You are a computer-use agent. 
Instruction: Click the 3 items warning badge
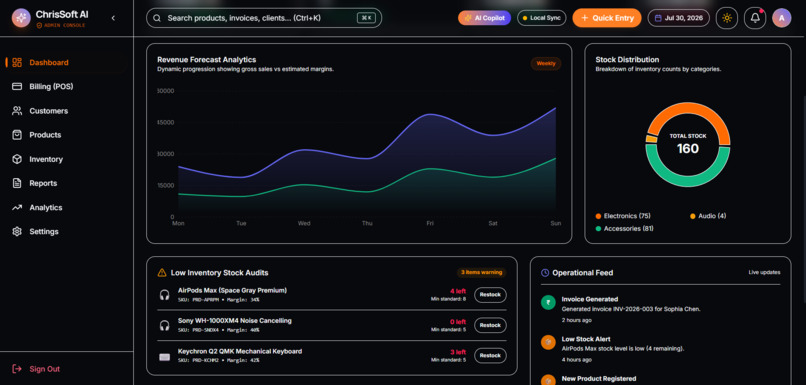pyautogui.click(x=482, y=272)
